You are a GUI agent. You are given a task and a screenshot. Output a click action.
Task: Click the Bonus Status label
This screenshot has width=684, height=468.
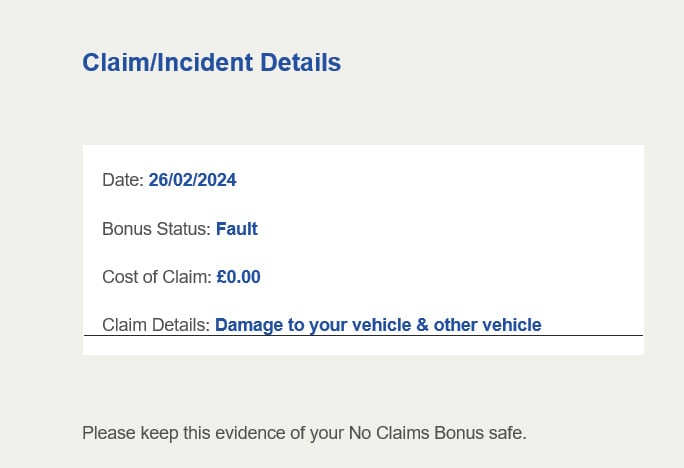pyautogui.click(x=156, y=229)
